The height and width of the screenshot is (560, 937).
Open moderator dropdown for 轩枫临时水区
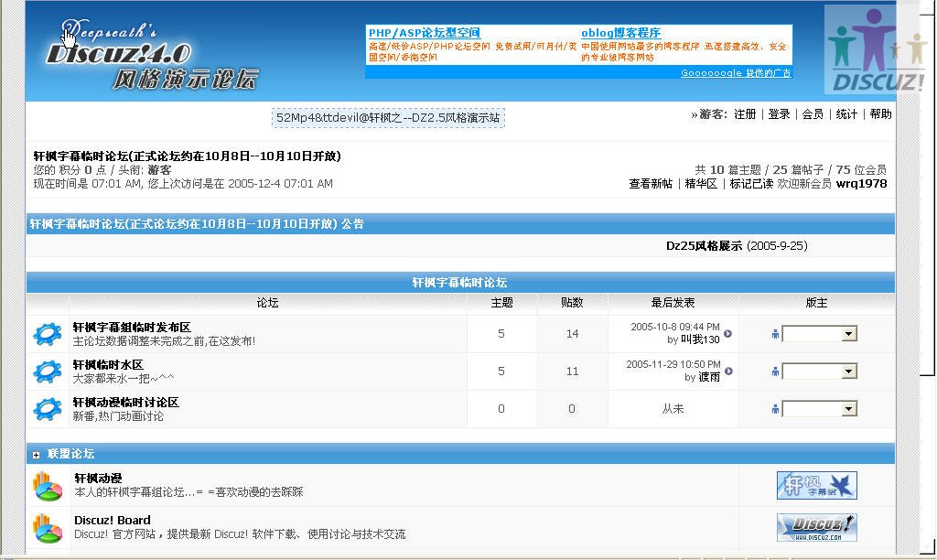[x=819, y=372]
